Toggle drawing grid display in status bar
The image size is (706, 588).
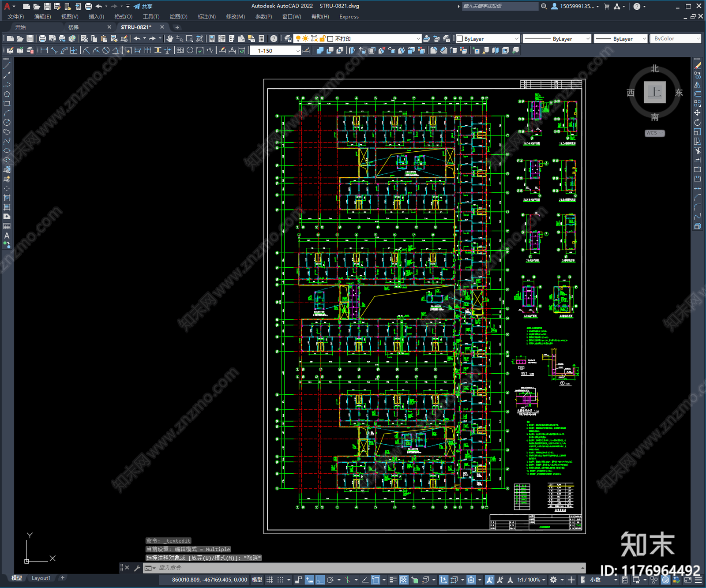(270, 580)
